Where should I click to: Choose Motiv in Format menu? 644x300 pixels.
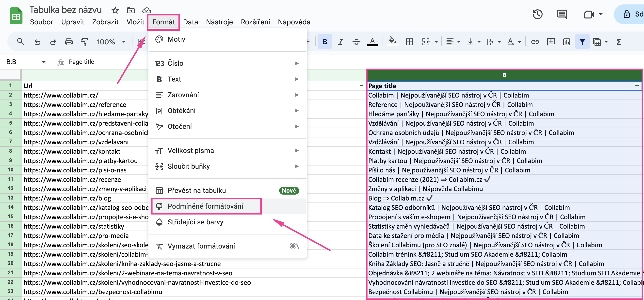[x=227, y=39]
